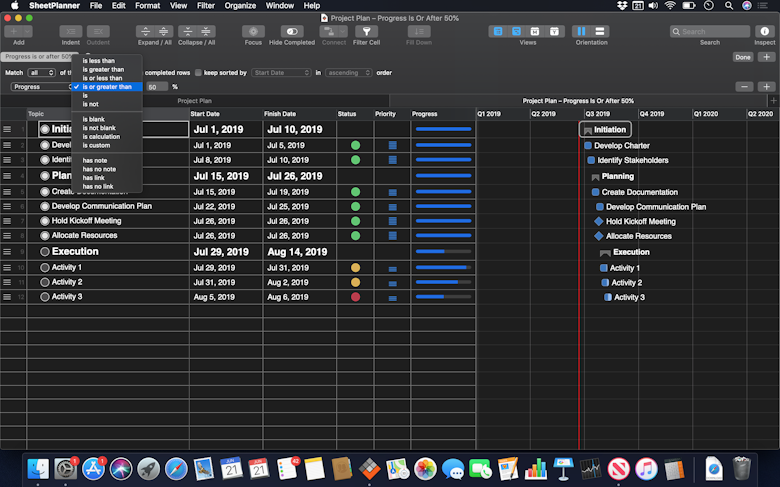Toggle completion circle for Hold Kickoff Meeting
Screen dimensions: 780x487
click(45, 221)
